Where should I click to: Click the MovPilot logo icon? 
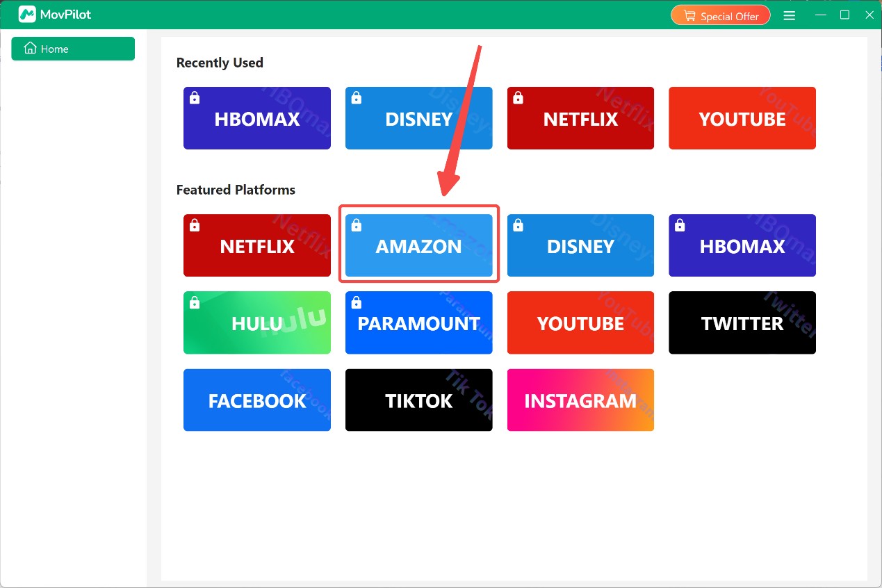[x=27, y=15]
